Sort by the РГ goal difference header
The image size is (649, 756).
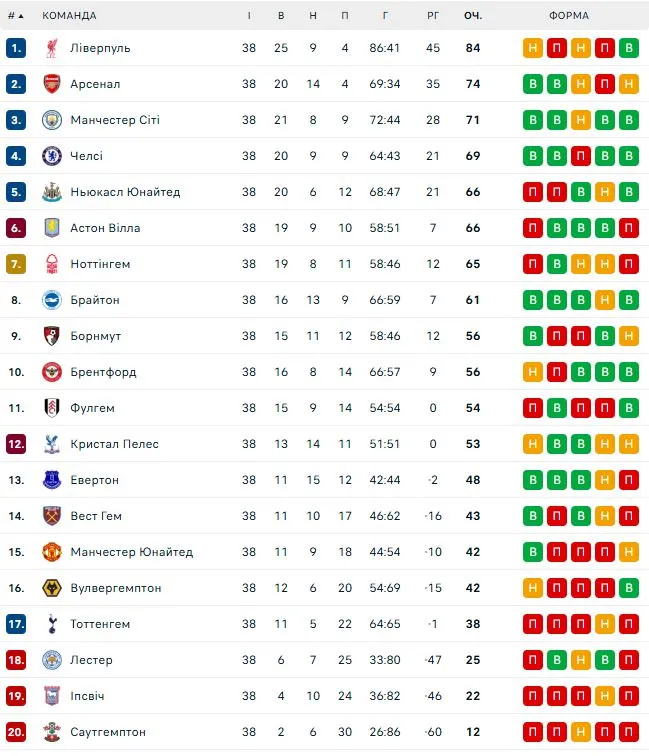pyautogui.click(x=433, y=16)
